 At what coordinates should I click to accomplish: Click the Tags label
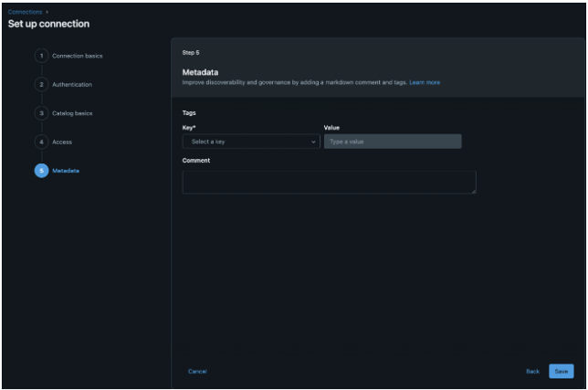point(189,113)
